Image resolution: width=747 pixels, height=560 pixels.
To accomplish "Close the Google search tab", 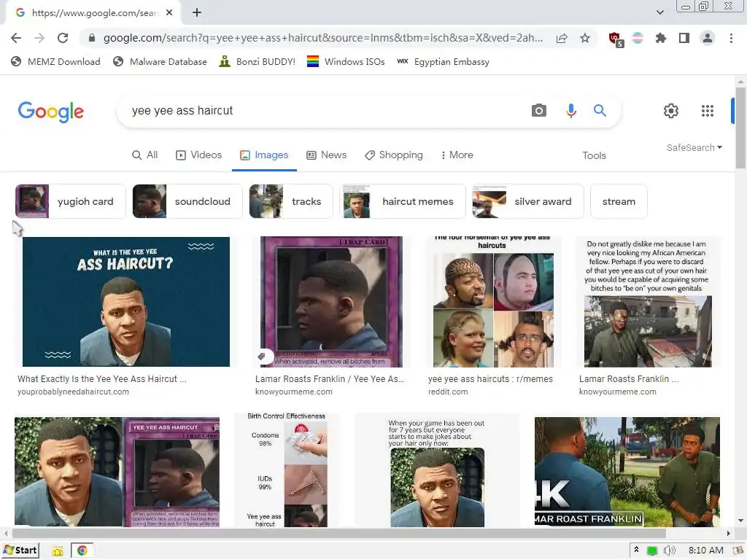I will 169,13.
